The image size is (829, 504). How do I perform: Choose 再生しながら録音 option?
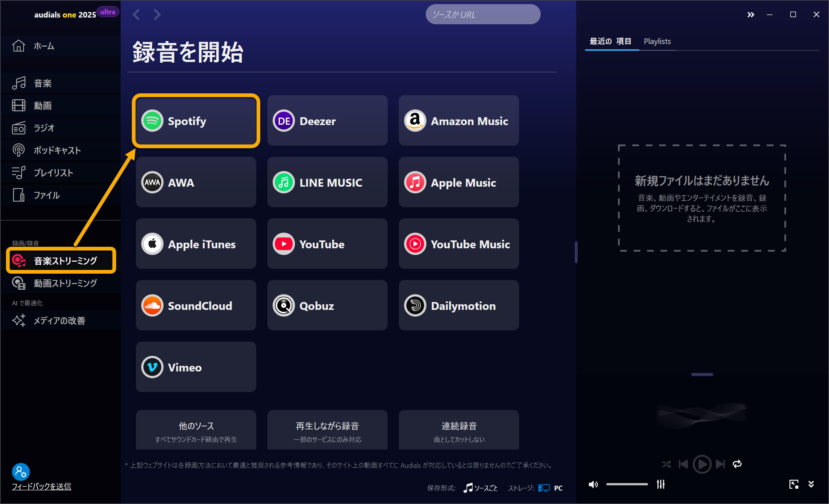327,430
